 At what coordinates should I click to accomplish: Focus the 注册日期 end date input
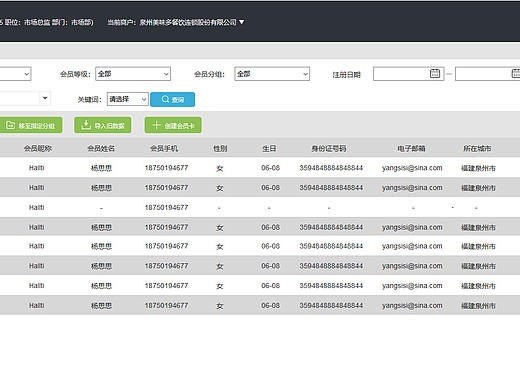487,74
